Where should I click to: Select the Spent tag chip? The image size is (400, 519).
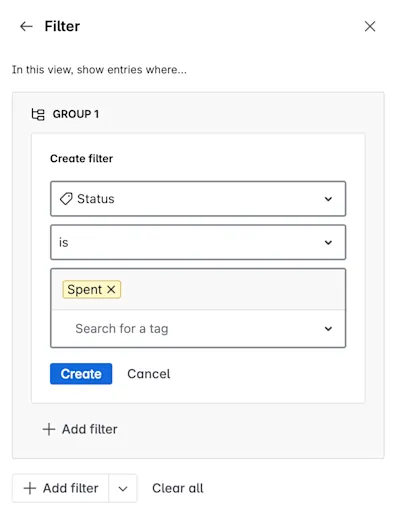coord(92,289)
